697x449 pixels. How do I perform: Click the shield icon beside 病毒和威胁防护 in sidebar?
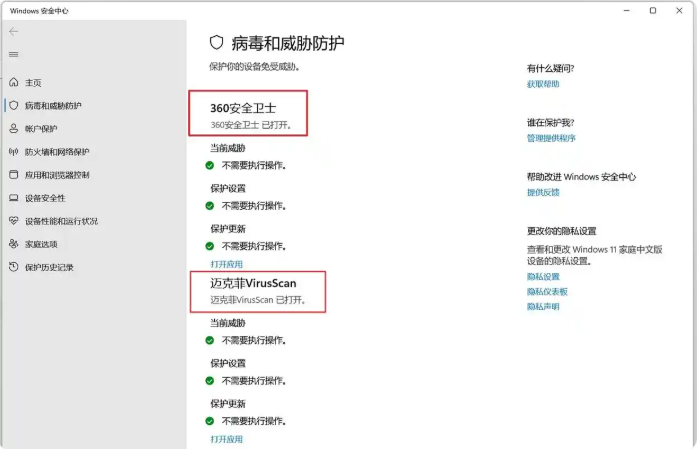coord(14,105)
